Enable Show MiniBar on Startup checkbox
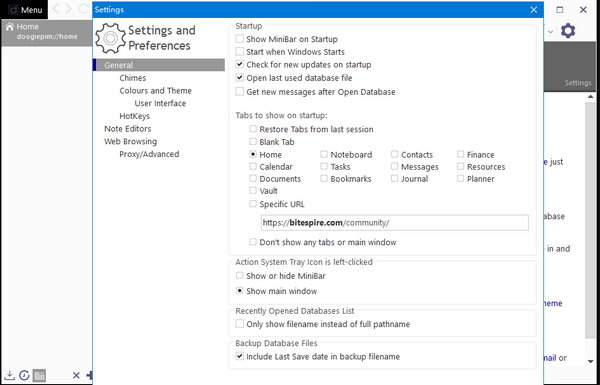This screenshot has width=600, height=385. [x=240, y=39]
